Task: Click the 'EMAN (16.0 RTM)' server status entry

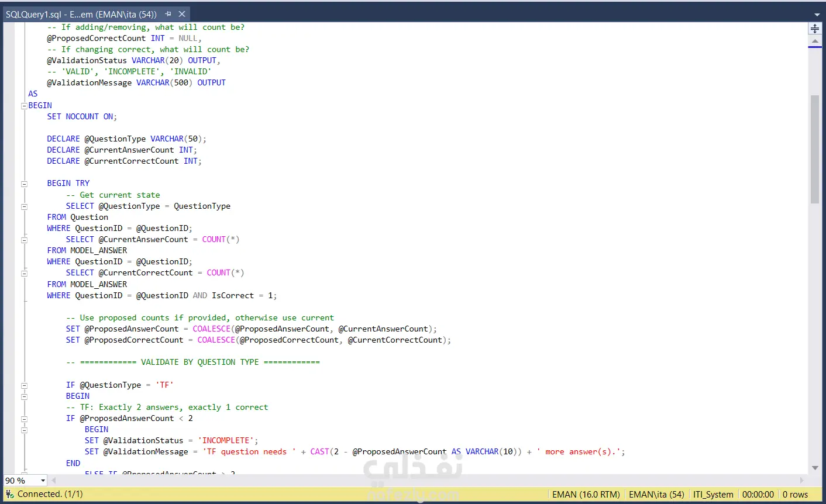Action: (586, 495)
